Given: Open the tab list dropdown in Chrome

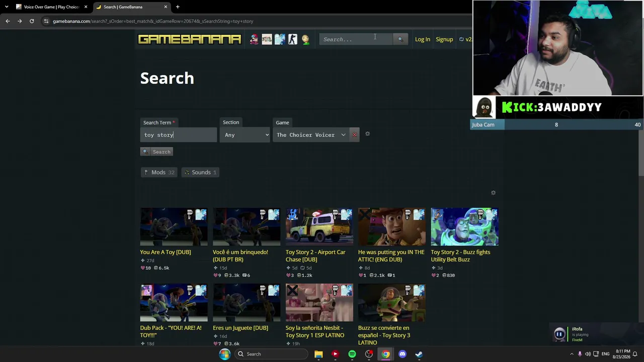Looking at the screenshot, I should coord(7,7).
